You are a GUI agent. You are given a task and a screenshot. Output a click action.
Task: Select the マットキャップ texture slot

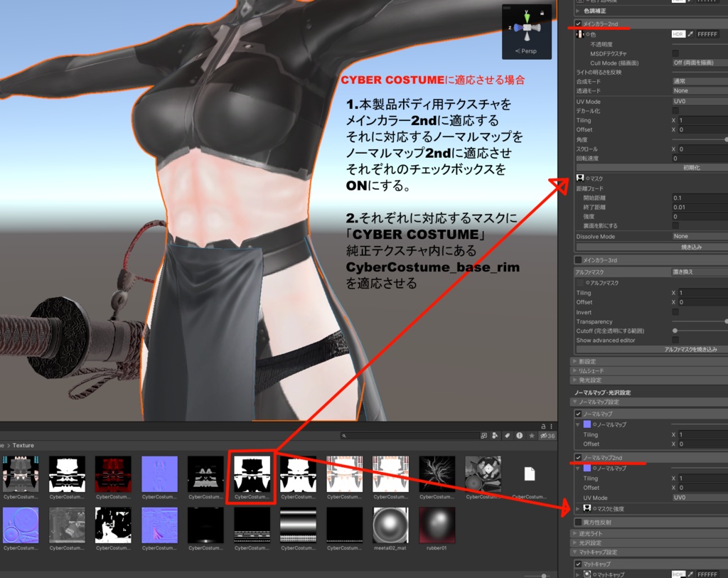tap(587, 574)
